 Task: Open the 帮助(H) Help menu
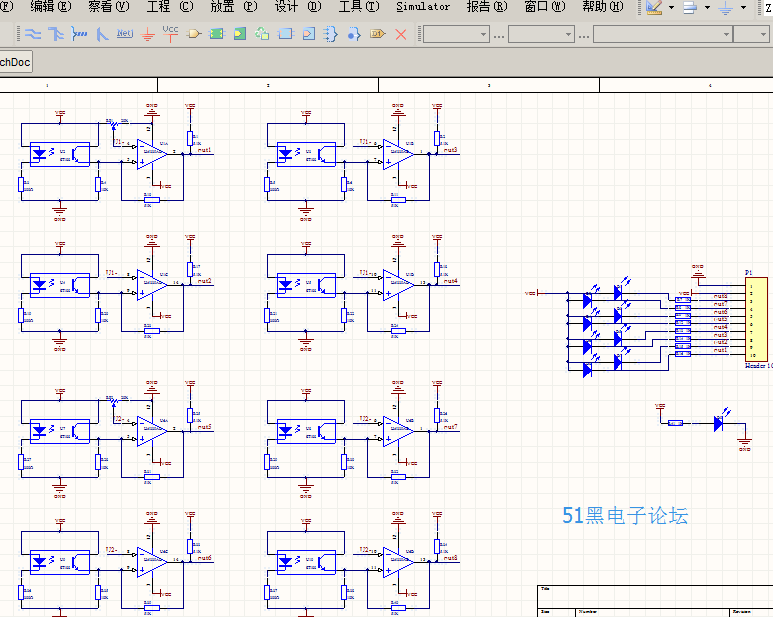602,6
